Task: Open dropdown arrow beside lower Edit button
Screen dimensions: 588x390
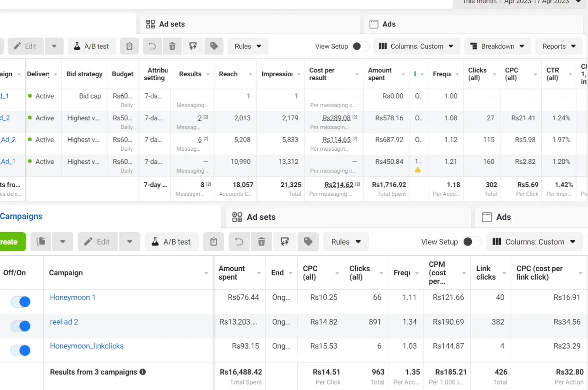Action: pyautogui.click(x=129, y=242)
